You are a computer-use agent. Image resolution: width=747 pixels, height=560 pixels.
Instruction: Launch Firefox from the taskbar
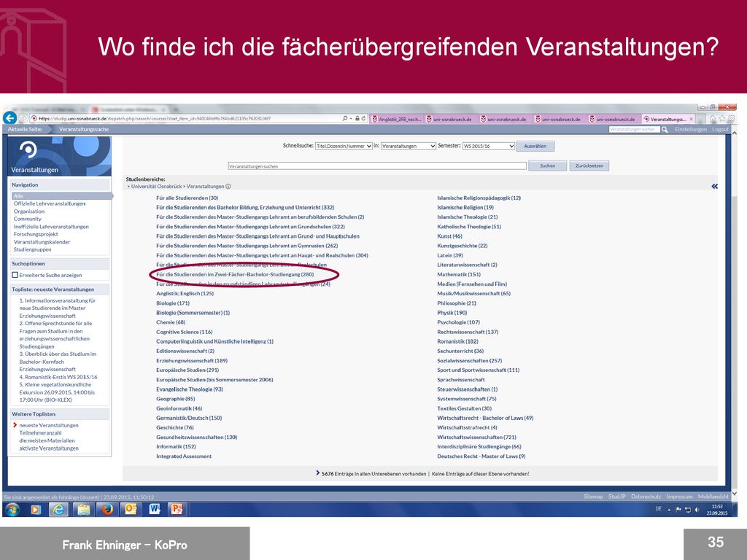(x=107, y=510)
